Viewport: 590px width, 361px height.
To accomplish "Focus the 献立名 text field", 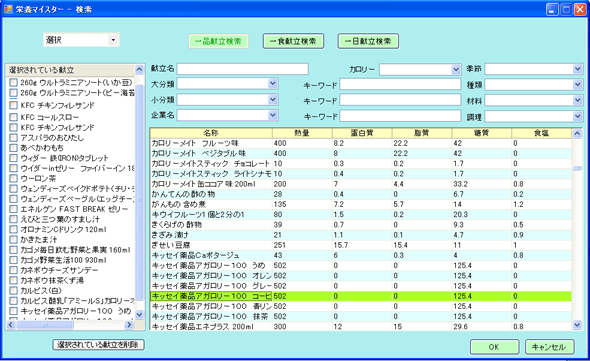I will pyautogui.click(x=242, y=69).
